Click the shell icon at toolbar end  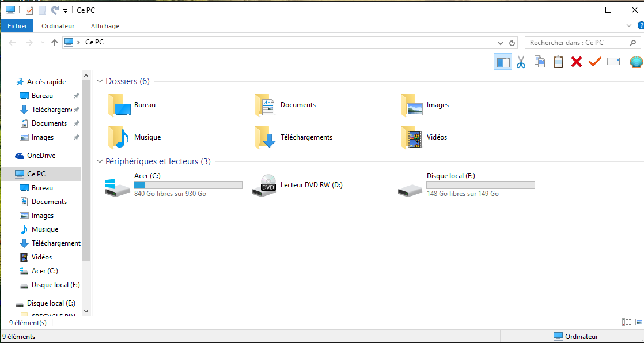[636, 62]
